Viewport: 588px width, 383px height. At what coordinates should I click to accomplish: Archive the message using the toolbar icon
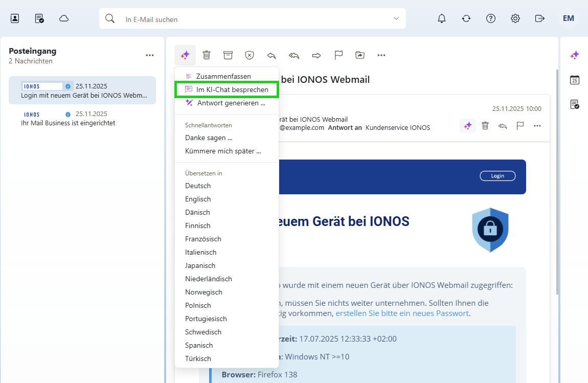(x=228, y=55)
